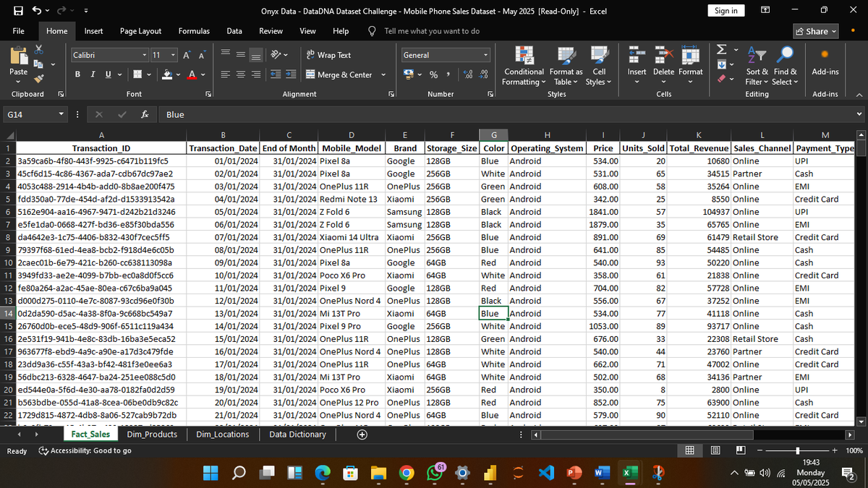This screenshot has width=868, height=488.
Task: Click the Merge & Center button
Action: (x=339, y=74)
